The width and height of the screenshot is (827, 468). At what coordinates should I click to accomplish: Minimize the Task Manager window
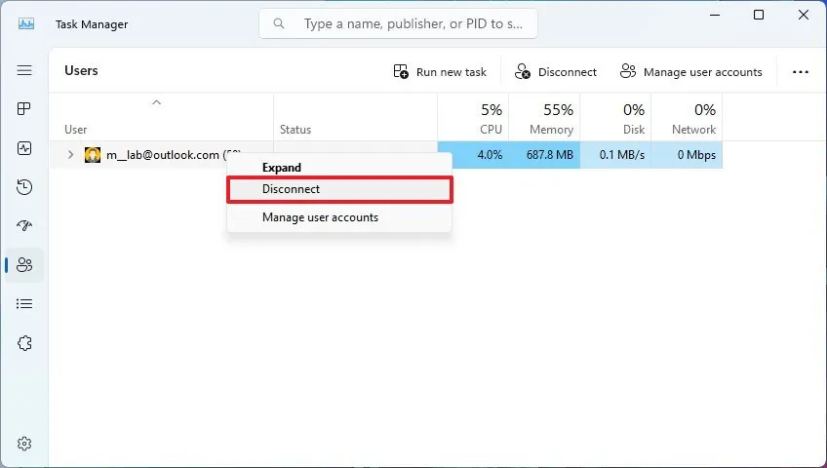pyautogui.click(x=715, y=15)
